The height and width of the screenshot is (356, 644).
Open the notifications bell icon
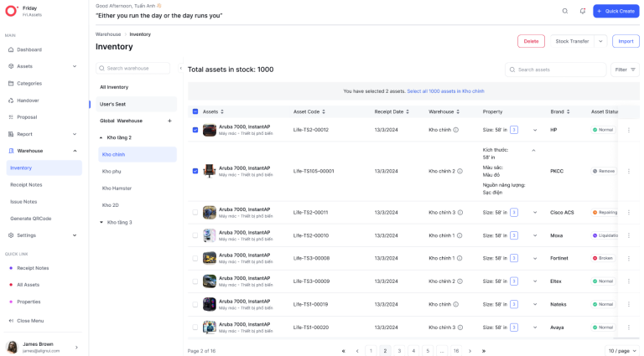pos(583,11)
